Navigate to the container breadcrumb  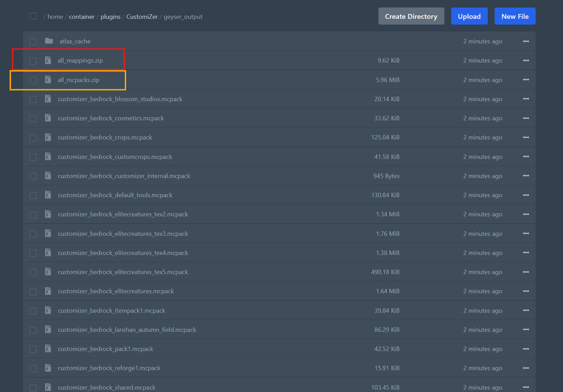(82, 16)
